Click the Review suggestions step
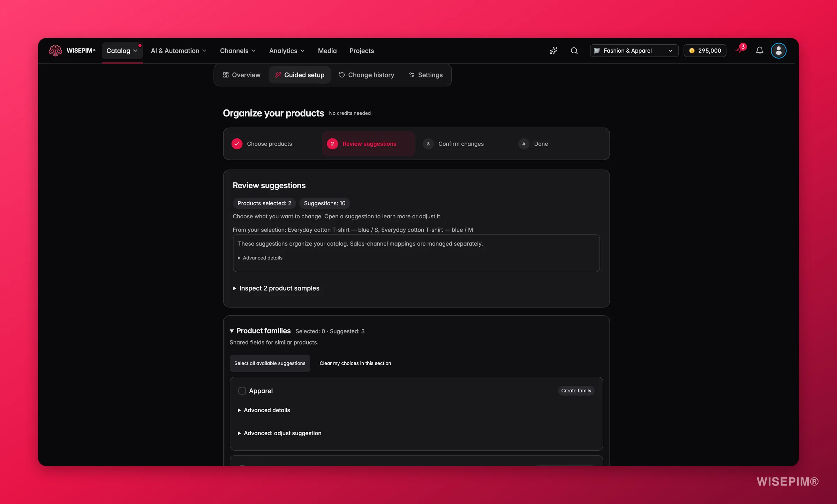This screenshot has width=837, height=504. click(368, 144)
